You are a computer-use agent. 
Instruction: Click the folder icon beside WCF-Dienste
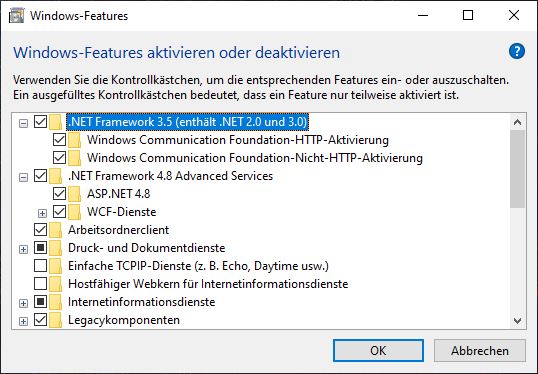(74, 212)
